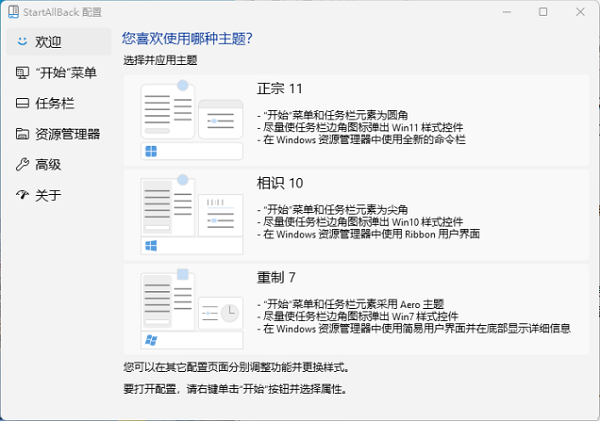Select the 相识 10 theme preview thumbnail
Viewport: 600px width, 421px height.
(x=190, y=212)
